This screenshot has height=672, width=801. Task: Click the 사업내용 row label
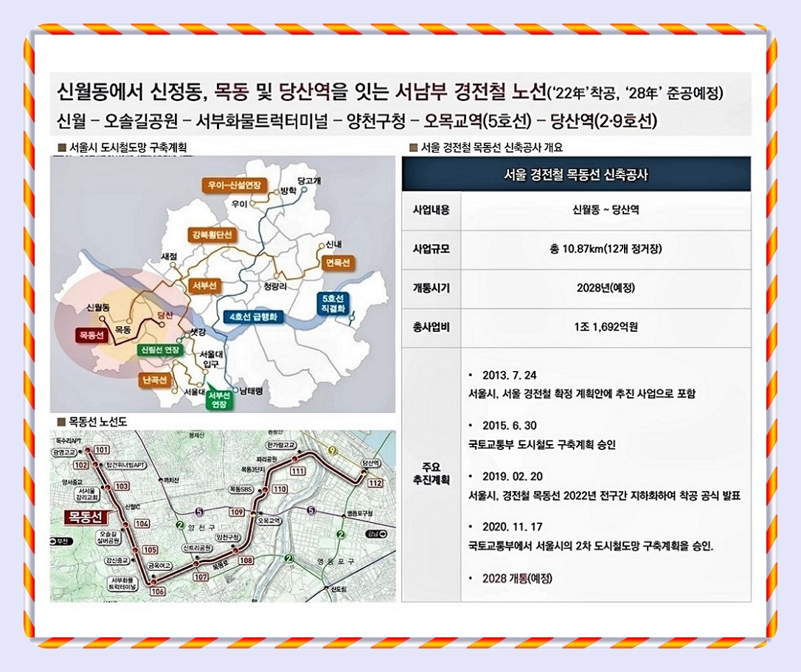tap(431, 210)
